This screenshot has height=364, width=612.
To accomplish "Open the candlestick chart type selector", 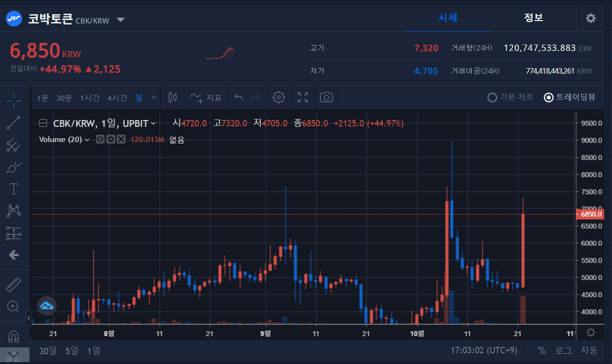I will tap(172, 97).
